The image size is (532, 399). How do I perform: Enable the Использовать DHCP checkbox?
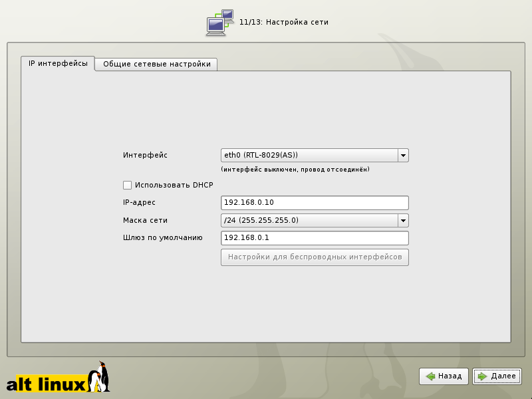127,185
